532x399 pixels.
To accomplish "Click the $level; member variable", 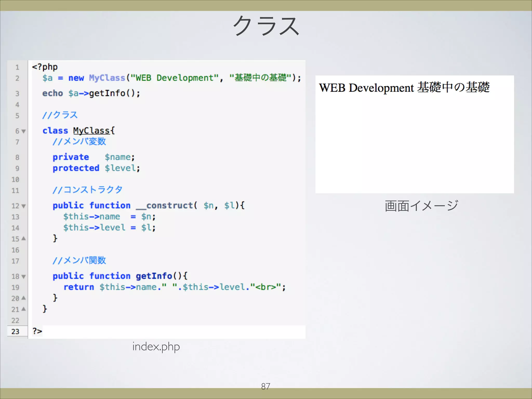I will [122, 168].
